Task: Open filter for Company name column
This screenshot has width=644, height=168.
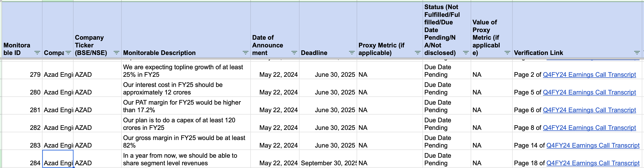Action: point(68,53)
